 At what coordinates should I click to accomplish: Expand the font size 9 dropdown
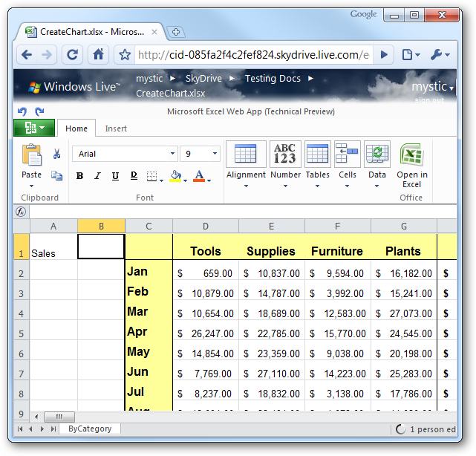click(x=215, y=154)
